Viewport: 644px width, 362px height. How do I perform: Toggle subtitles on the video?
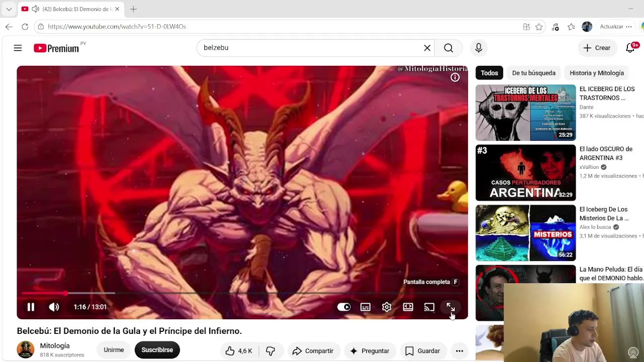[x=365, y=307]
